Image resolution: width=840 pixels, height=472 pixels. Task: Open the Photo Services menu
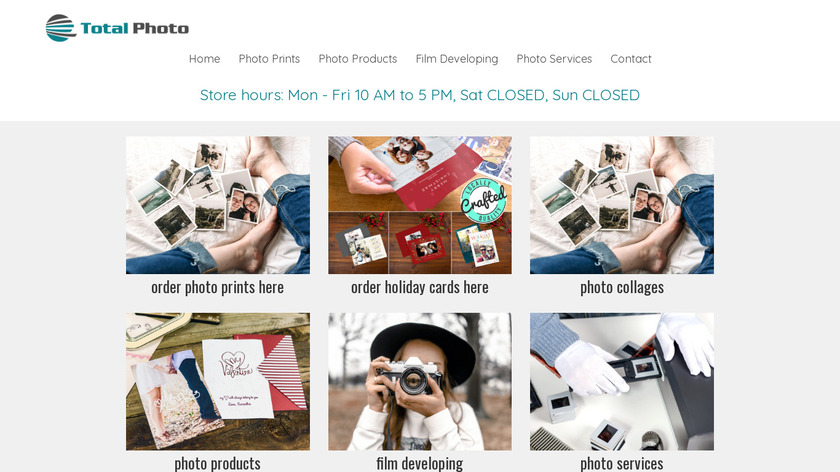[x=554, y=59]
